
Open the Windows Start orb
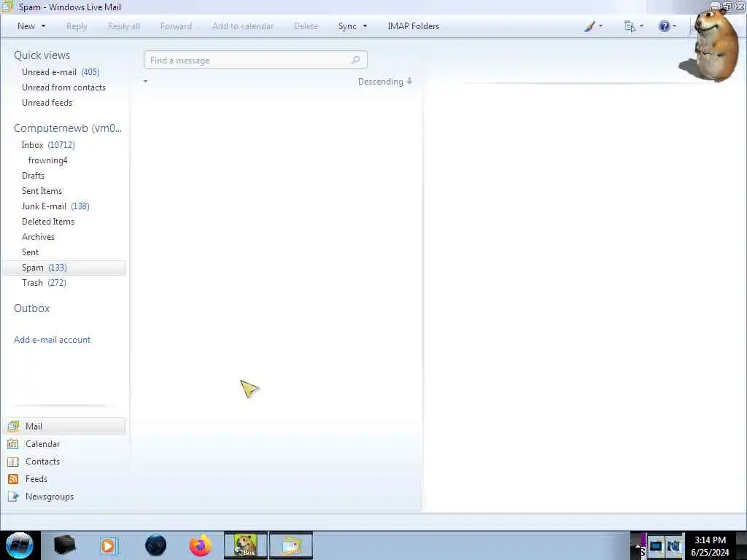[x=20, y=545]
